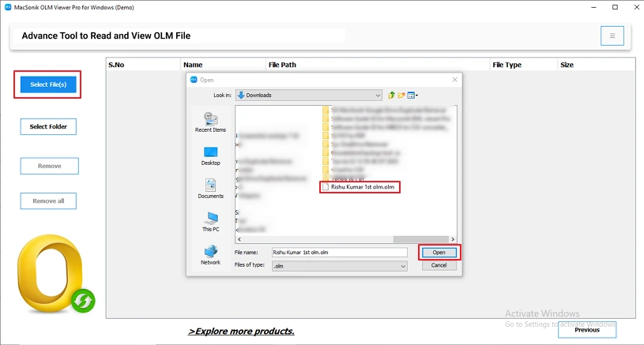Screen dimensions: 644x345
Task: Go to Recent Items location
Action: pyautogui.click(x=210, y=122)
